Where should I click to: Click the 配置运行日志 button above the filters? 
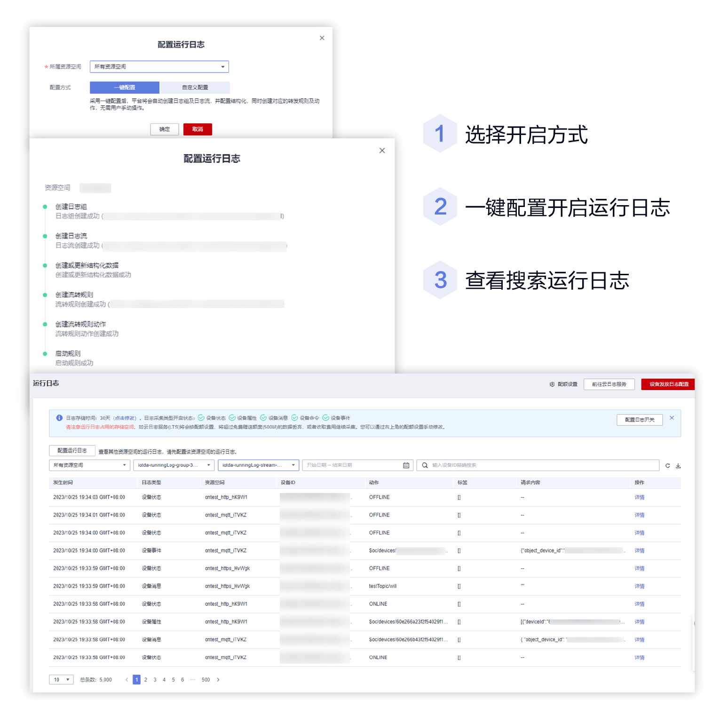pos(72,451)
